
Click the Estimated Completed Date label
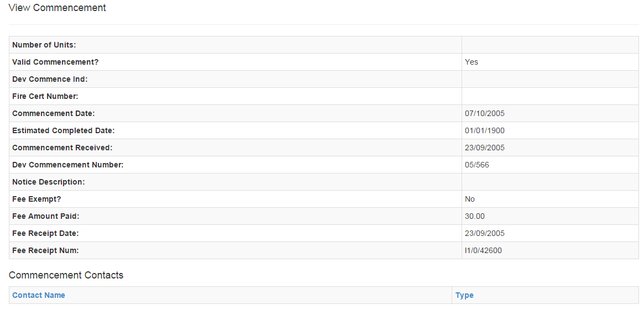(x=63, y=130)
